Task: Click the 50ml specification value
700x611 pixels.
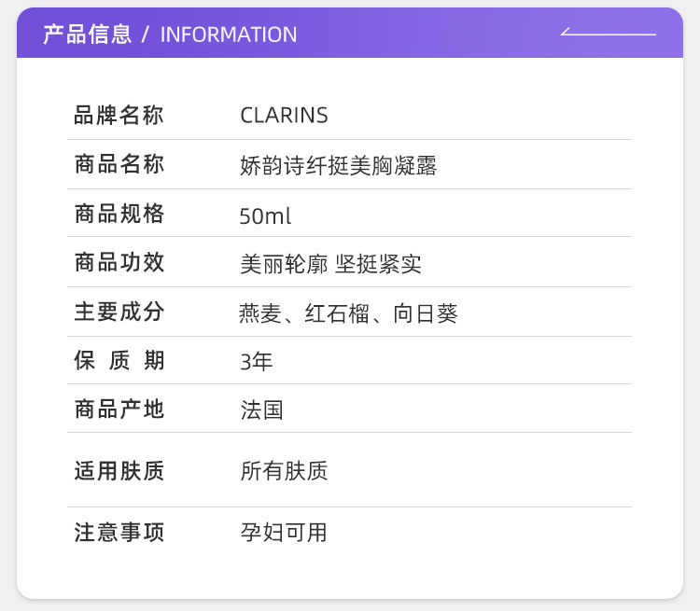Action: [265, 215]
